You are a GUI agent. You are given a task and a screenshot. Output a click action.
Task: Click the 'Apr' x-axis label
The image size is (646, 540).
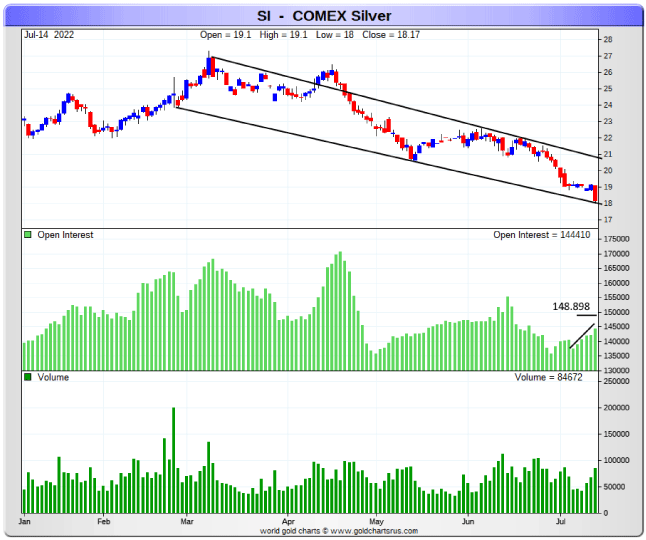288,521
